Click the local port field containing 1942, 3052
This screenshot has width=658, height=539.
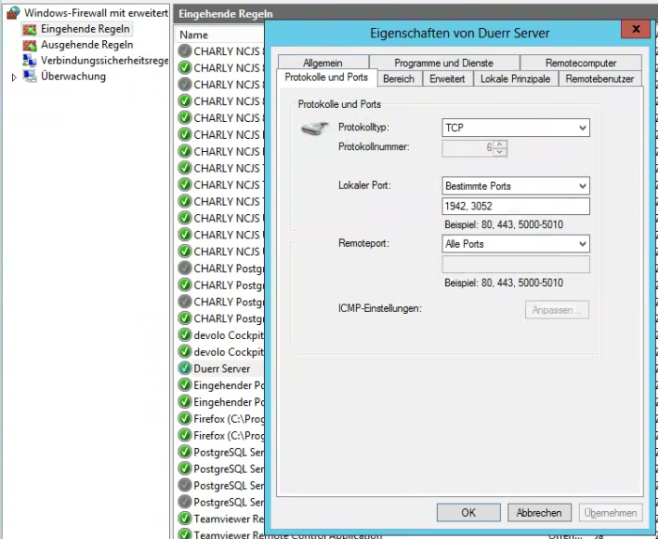coord(515,206)
